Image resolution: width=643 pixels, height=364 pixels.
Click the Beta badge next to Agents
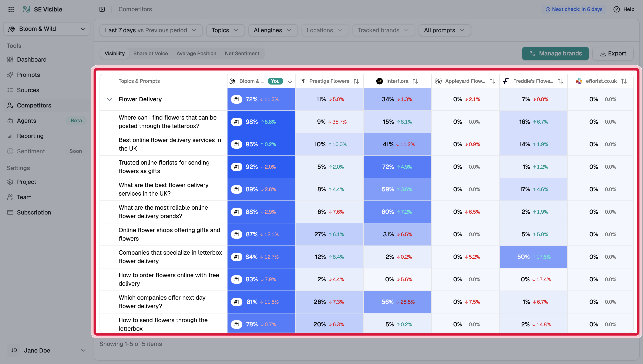tap(76, 120)
